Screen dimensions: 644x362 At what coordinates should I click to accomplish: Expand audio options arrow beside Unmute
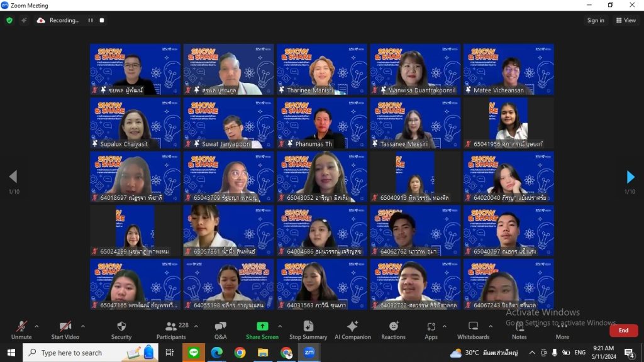(36, 326)
